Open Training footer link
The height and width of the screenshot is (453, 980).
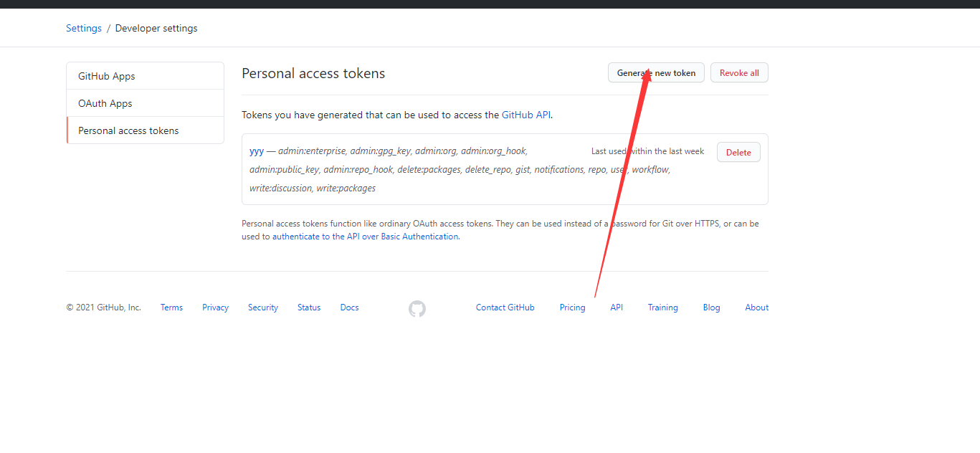662,307
